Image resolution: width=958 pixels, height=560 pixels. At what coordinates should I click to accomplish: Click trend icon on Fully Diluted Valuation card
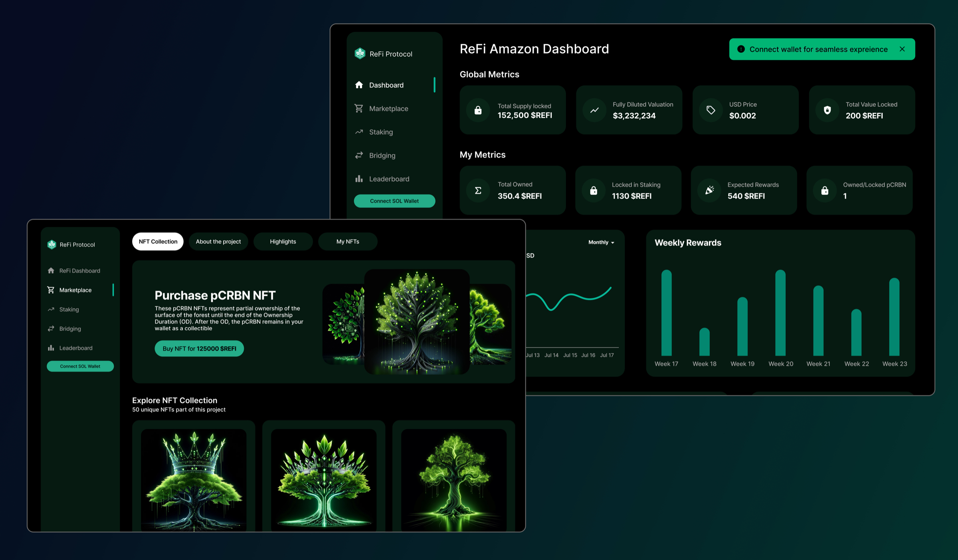tap(594, 110)
